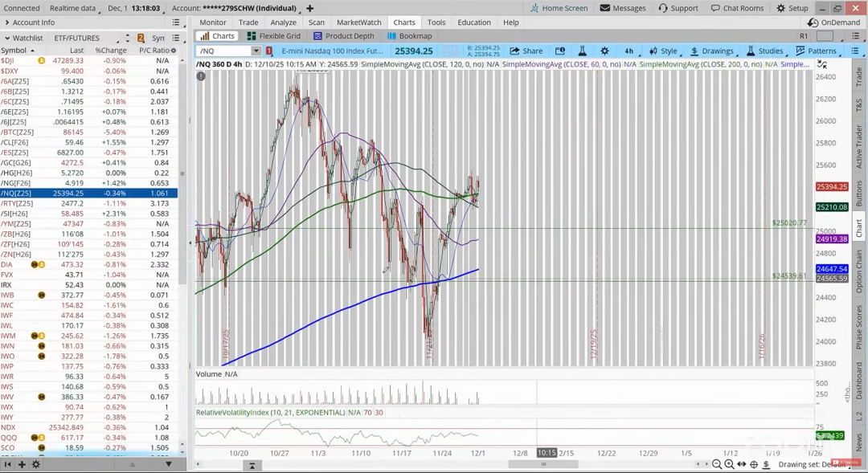The height and width of the screenshot is (473, 868).
Task: Click the chart horizontal pan arrows icon
Action: pyautogui.click(x=742, y=464)
